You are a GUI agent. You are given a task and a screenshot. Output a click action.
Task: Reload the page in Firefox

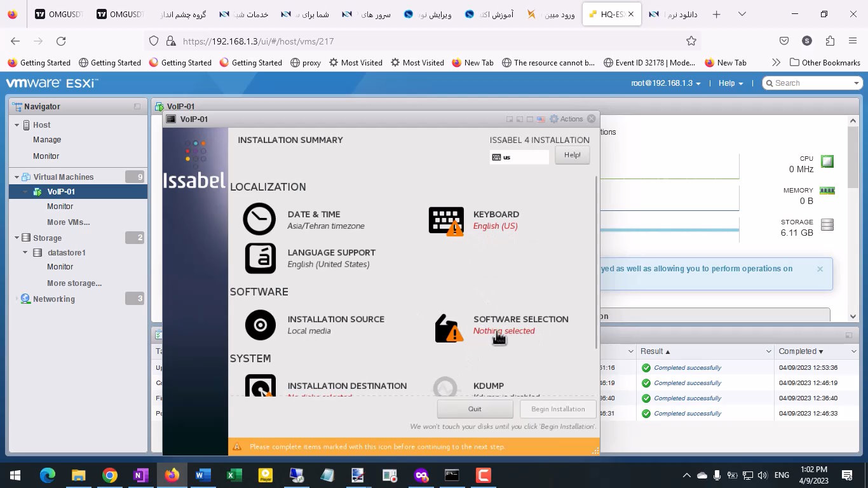click(x=61, y=41)
